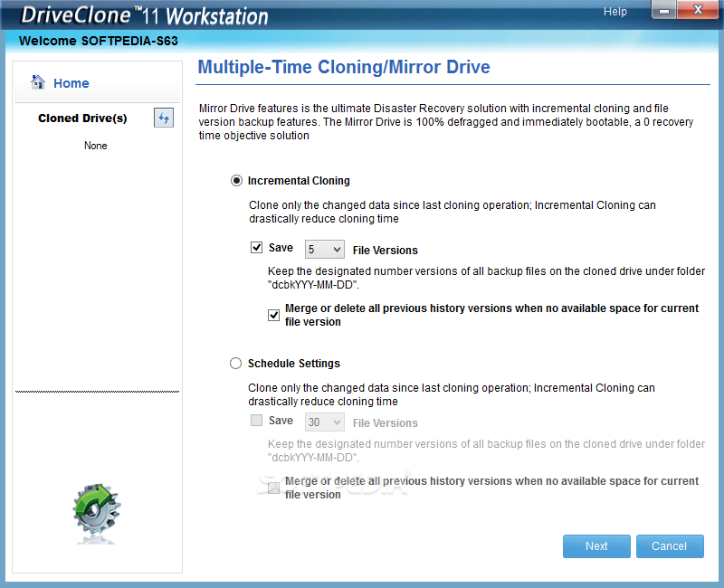Click the "Cloned Drive(s)" heading
Viewport: 724px width, 588px height.
[x=82, y=119]
